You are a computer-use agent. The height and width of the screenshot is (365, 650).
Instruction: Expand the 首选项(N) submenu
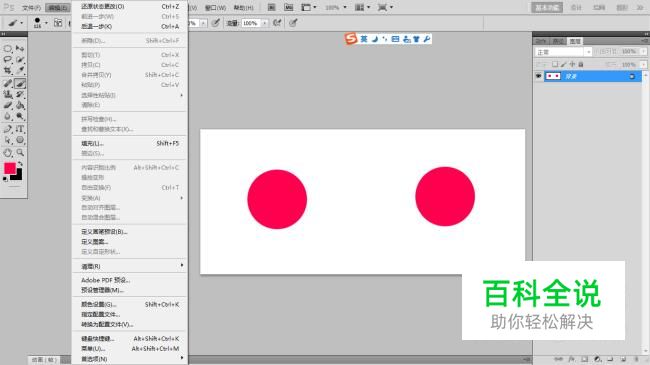[x=129, y=359]
